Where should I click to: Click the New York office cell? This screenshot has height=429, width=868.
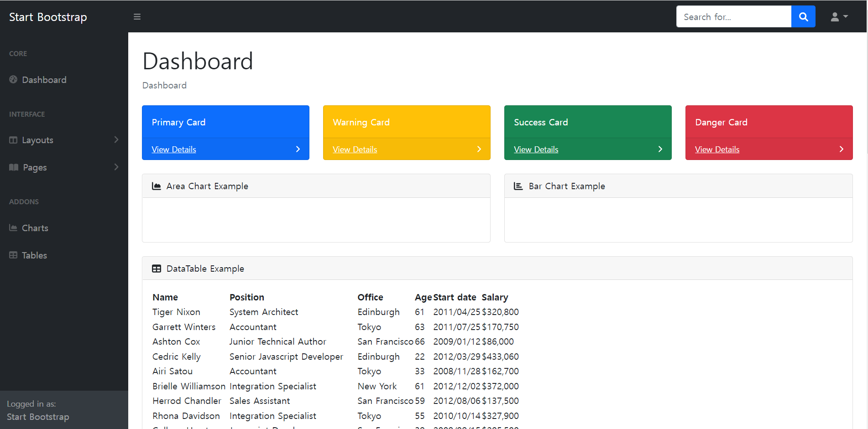pos(377,386)
